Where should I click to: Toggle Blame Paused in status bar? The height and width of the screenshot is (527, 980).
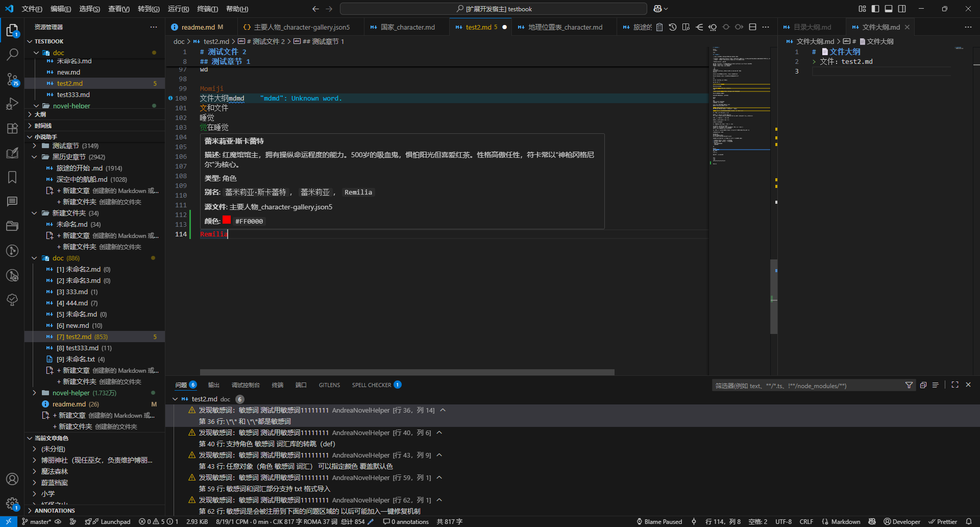659,521
